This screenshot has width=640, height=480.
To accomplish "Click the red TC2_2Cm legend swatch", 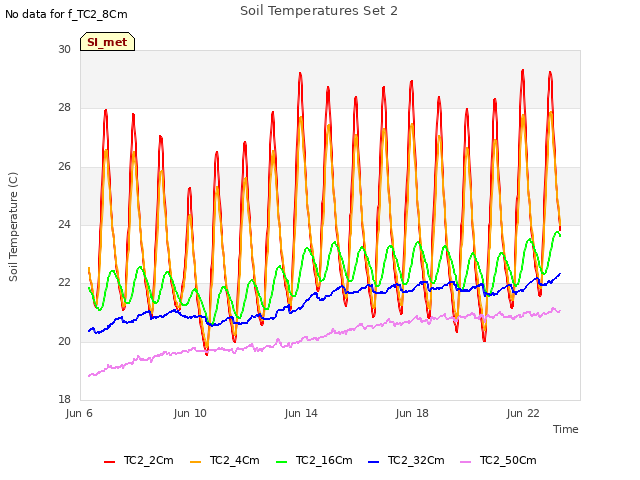I will [x=109, y=462].
